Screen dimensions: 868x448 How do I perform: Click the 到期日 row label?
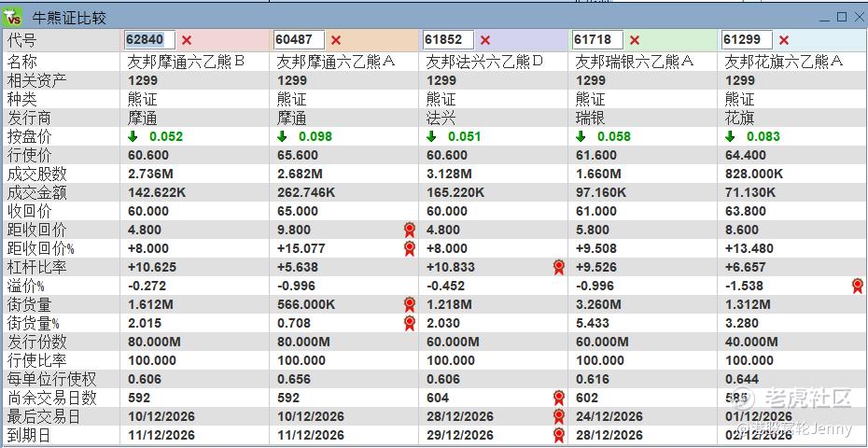tap(29, 435)
